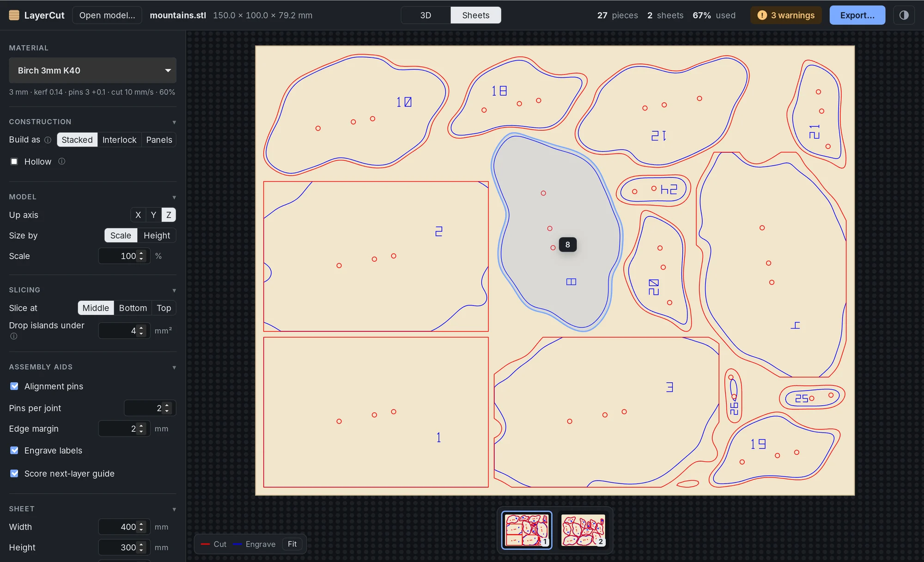Open the Birch 3mm K40 material dropdown
The image size is (924, 562).
[x=92, y=70]
